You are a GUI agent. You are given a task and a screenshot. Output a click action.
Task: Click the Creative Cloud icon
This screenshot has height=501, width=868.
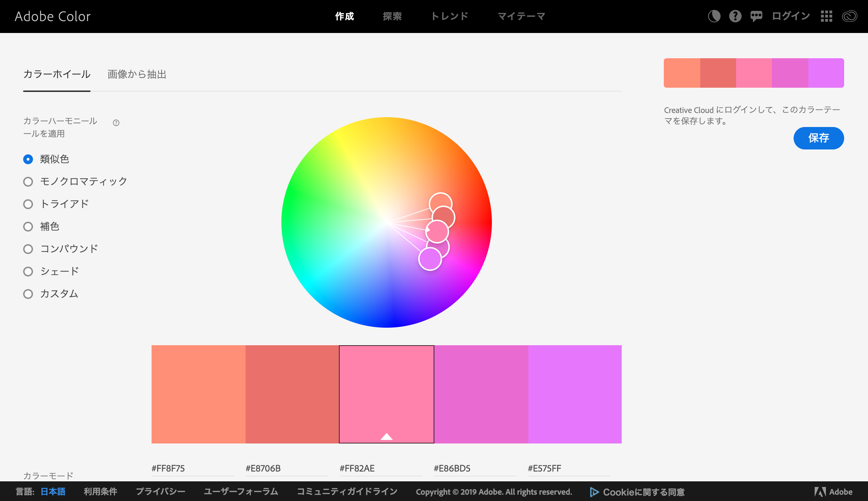[849, 16]
